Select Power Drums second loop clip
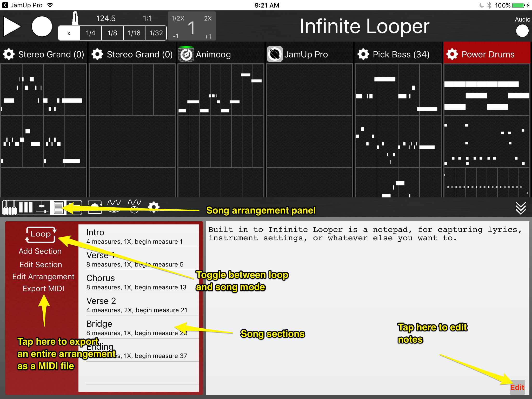This screenshot has width=532, height=399. click(x=487, y=142)
